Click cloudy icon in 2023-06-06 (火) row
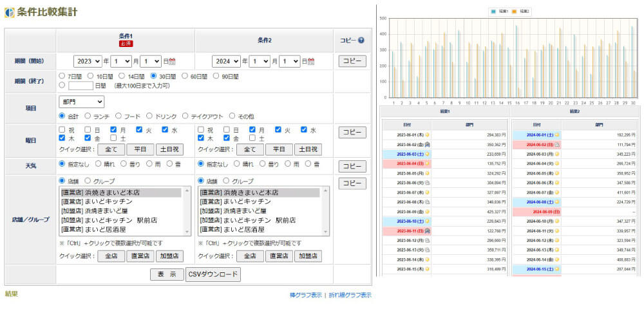This screenshot has height=309, width=644. (x=427, y=183)
